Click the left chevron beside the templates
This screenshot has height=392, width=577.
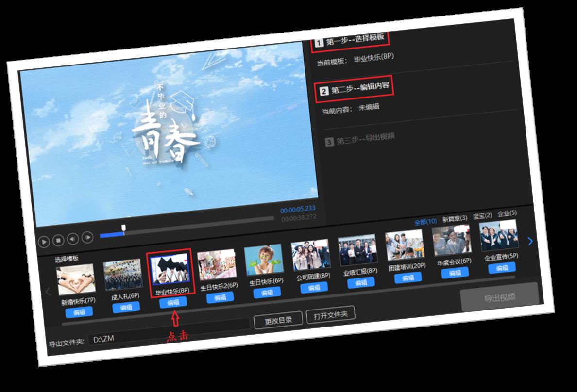(x=48, y=292)
